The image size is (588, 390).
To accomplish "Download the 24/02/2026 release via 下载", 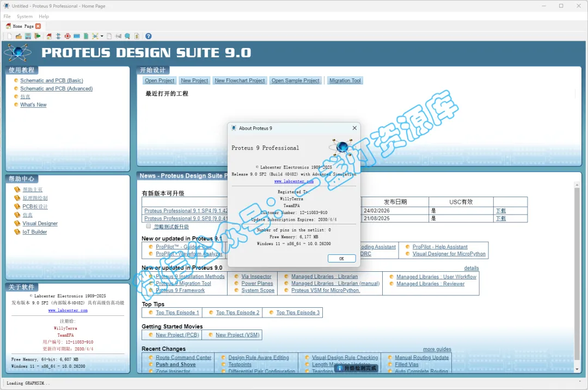I will click(501, 211).
